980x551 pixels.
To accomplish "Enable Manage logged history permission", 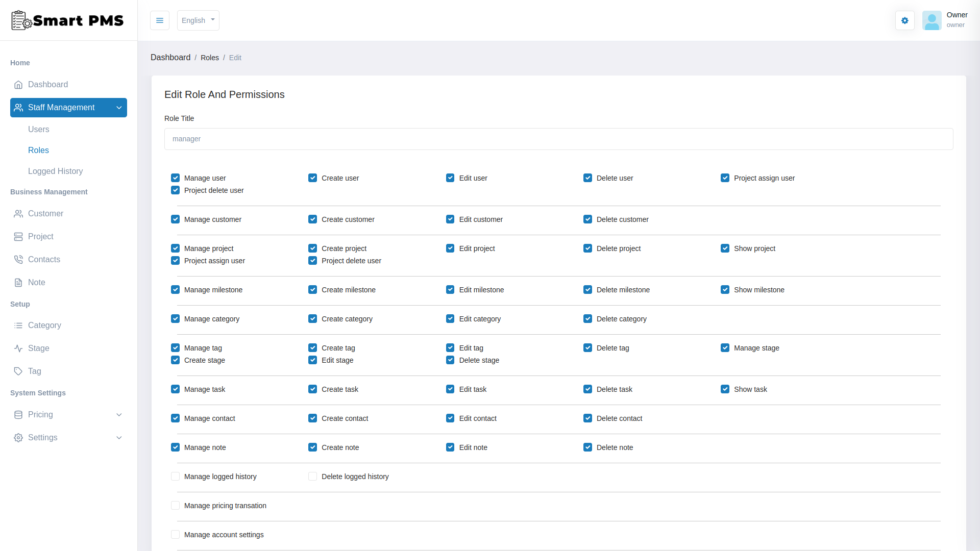I will (175, 476).
